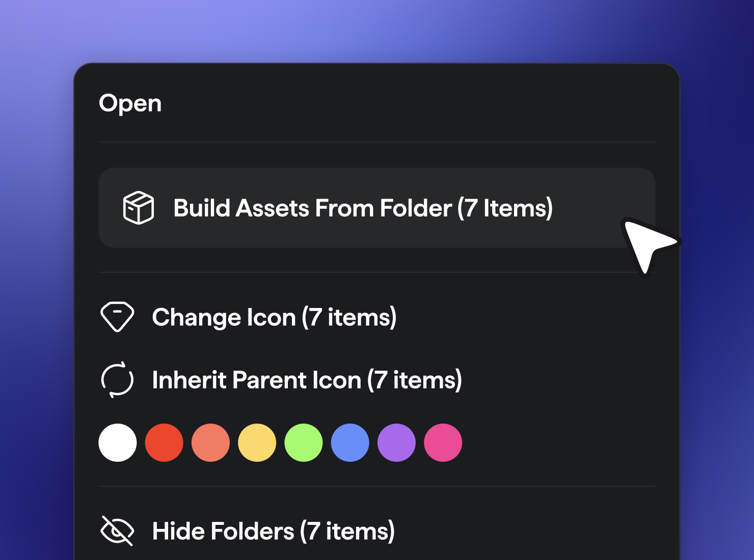Pick the white color swatch

[x=118, y=442]
